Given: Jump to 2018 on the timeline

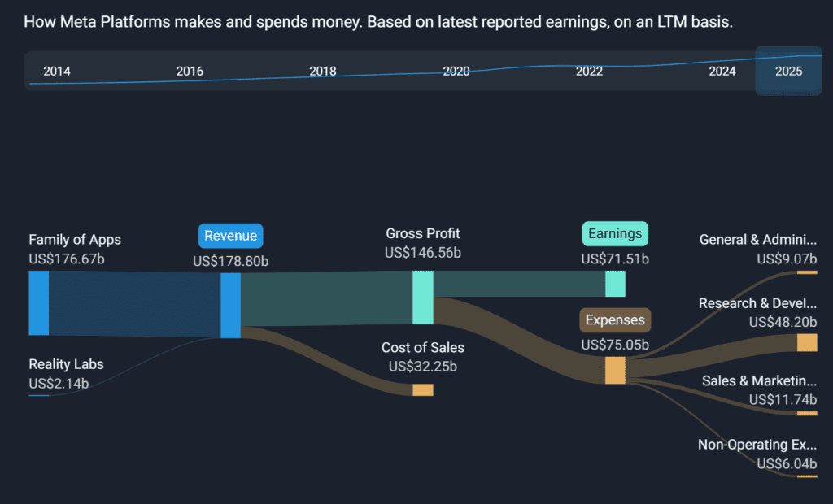Looking at the screenshot, I should point(323,72).
